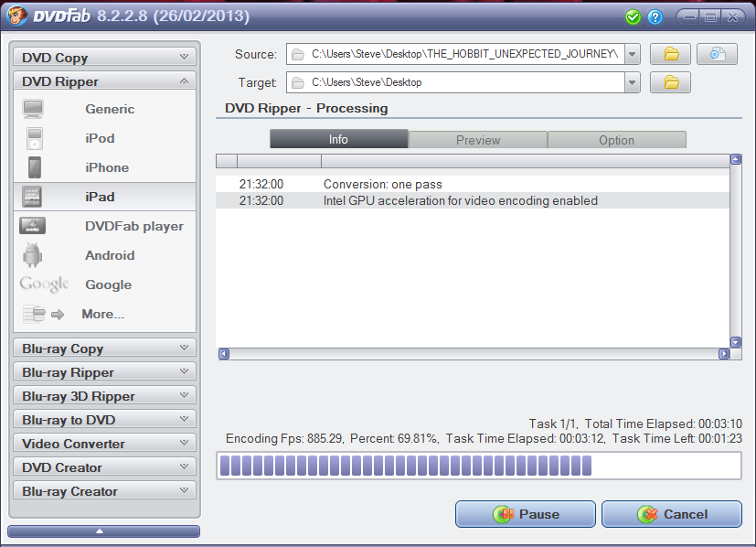Click the encoding progress bar
Screen dimensions: 756x547
tap(479, 466)
